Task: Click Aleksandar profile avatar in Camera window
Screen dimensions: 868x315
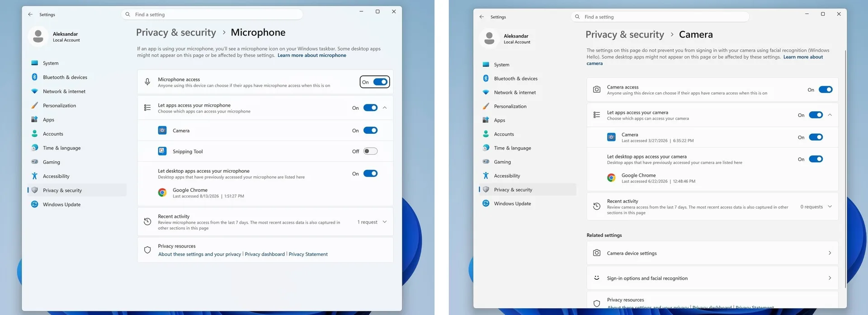Action: [x=489, y=38]
